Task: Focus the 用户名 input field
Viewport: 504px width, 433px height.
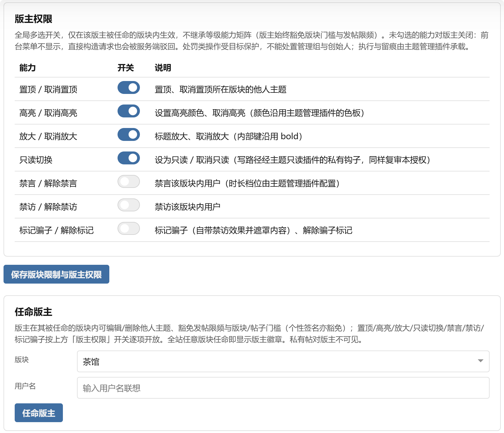Action: pyautogui.click(x=283, y=388)
